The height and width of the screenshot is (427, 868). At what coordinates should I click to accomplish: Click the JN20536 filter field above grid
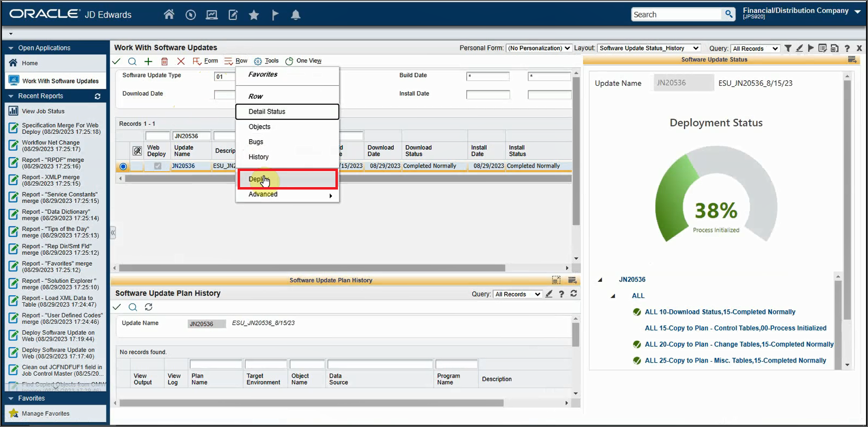point(191,136)
